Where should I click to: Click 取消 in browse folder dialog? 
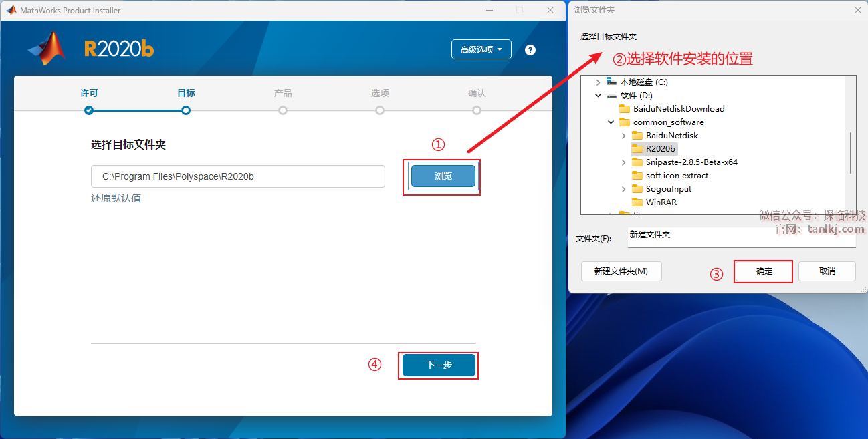[827, 271]
